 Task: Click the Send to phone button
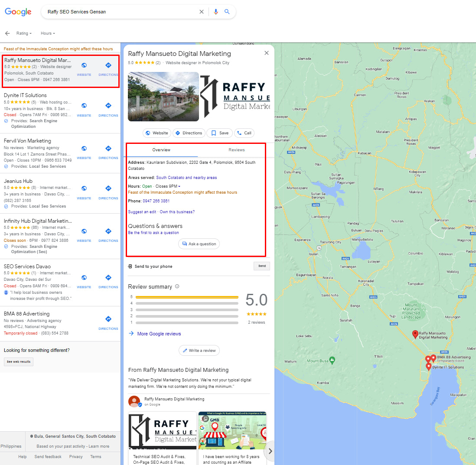click(x=262, y=266)
